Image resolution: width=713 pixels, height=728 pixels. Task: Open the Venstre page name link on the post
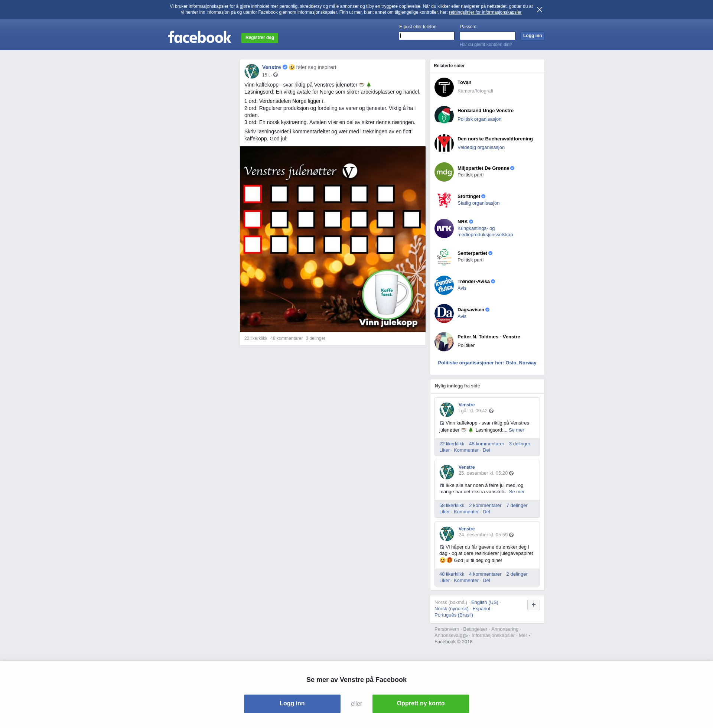point(271,67)
